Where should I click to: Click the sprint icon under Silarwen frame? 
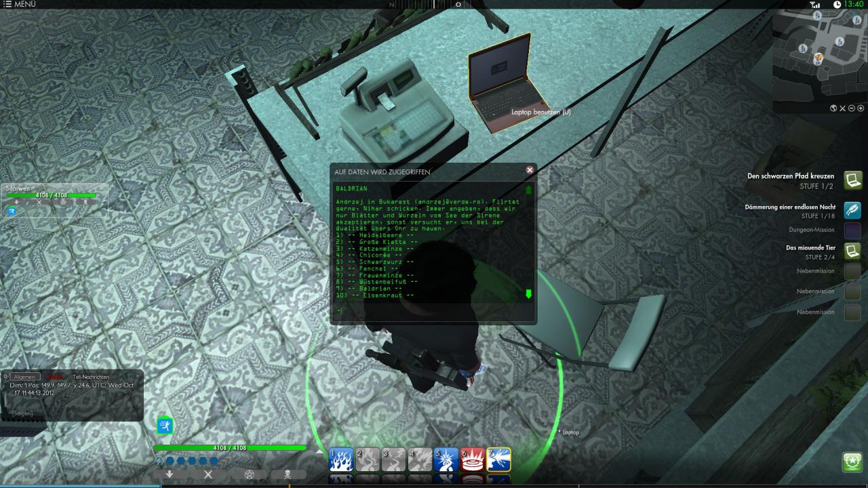12,211
